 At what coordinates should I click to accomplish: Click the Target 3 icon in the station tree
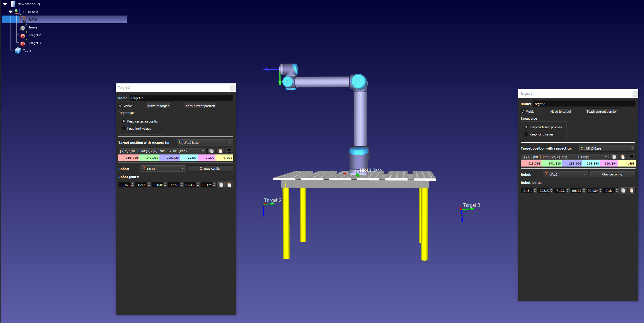click(23, 43)
